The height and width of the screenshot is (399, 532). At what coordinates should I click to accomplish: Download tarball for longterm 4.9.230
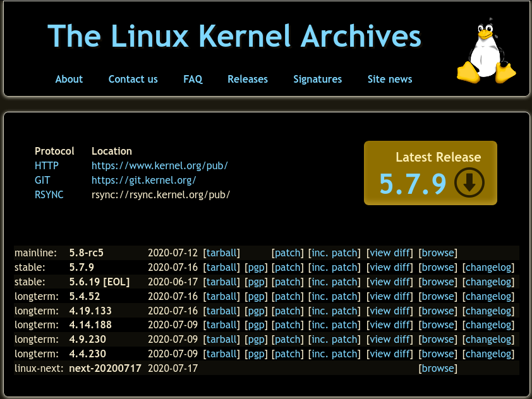(x=222, y=339)
